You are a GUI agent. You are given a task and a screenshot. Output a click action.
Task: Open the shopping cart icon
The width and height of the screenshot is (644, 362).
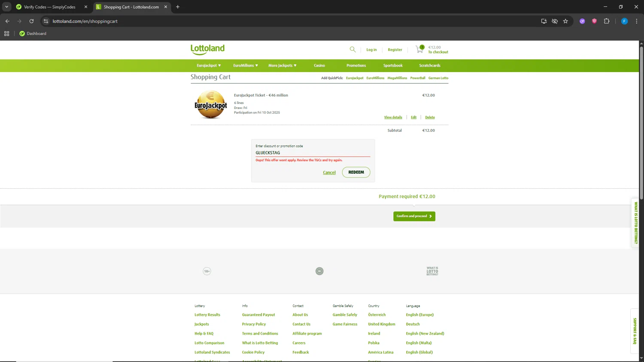(x=420, y=49)
